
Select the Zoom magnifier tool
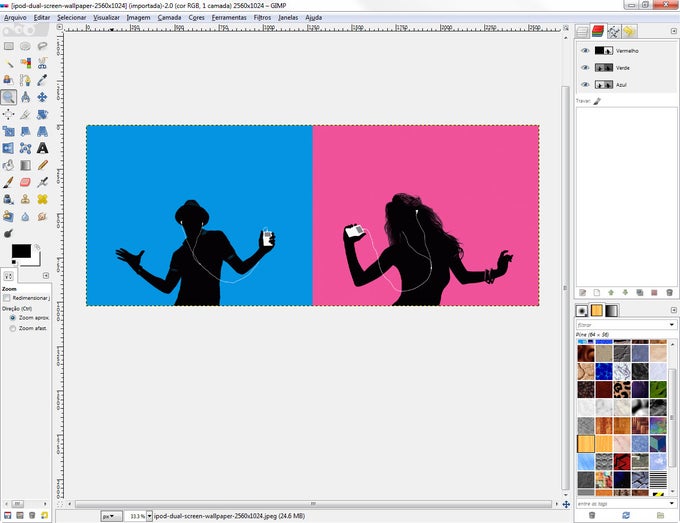pos(9,97)
